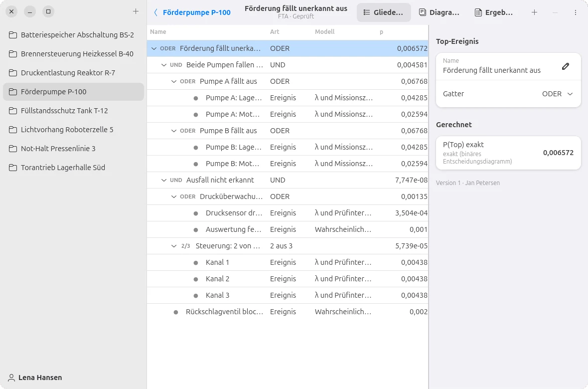Click the p value 7,747e-08
Screen dimensions: 588x389
pyautogui.click(x=411, y=180)
